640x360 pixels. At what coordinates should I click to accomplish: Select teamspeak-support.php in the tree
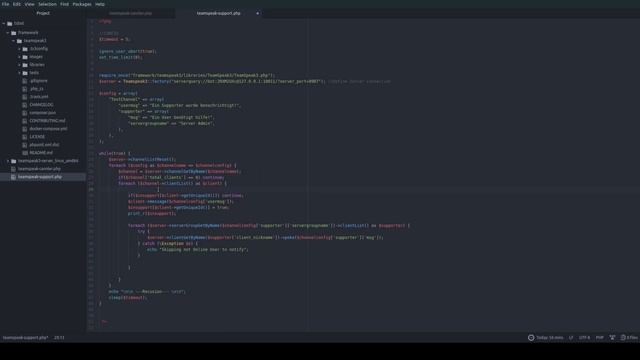pyautogui.click(x=40, y=177)
